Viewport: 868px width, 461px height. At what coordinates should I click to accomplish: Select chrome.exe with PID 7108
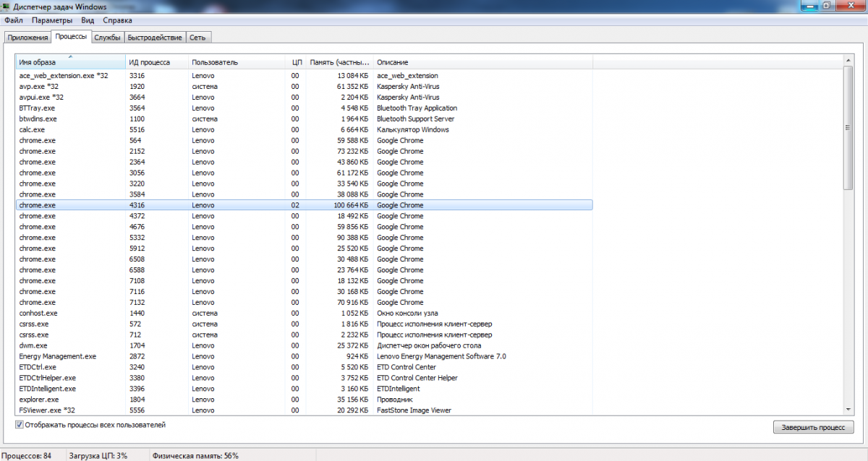click(304, 281)
